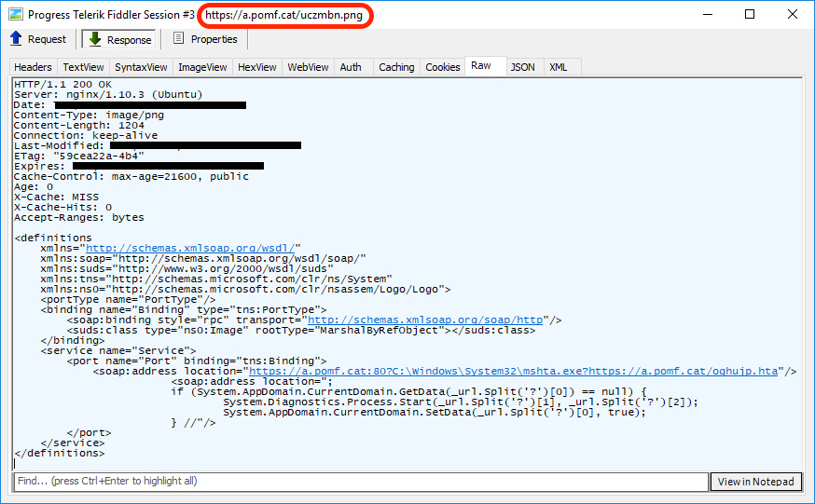Click the xmlns:tns namespace line
Viewport: 815px width, 504px height.
pyautogui.click(x=216, y=279)
